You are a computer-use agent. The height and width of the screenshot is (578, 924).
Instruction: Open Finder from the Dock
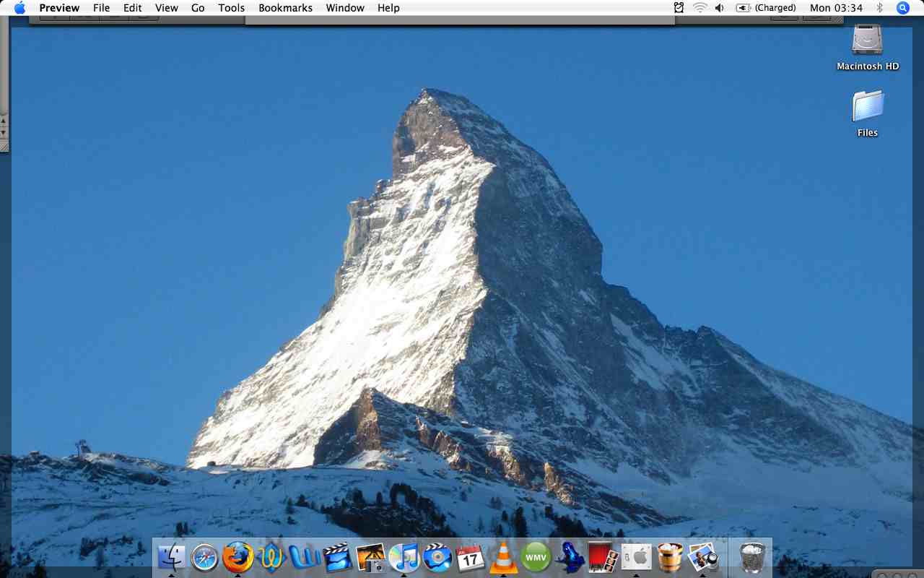pyautogui.click(x=171, y=557)
